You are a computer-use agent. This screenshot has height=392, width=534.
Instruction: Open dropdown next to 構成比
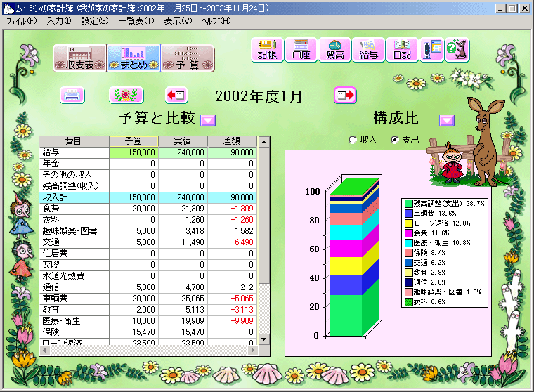446,120
